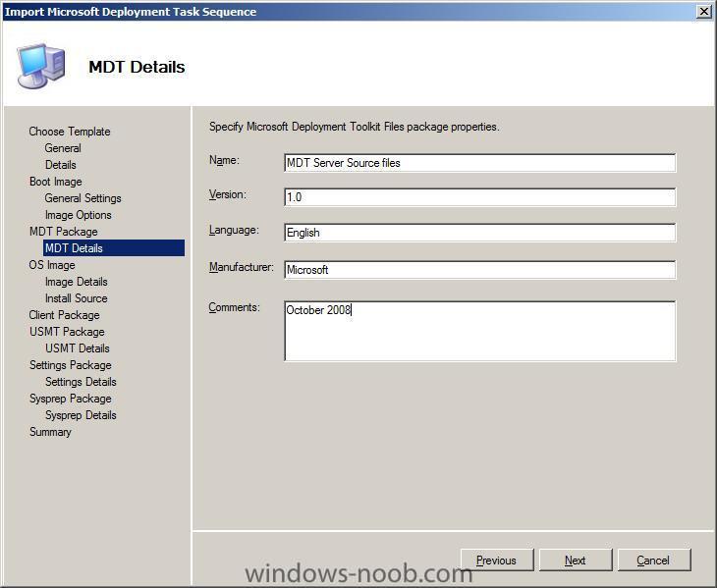Image resolution: width=717 pixels, height=588 pixels.
Task: Go to the Details wizard step
Action: pos(60,165)
